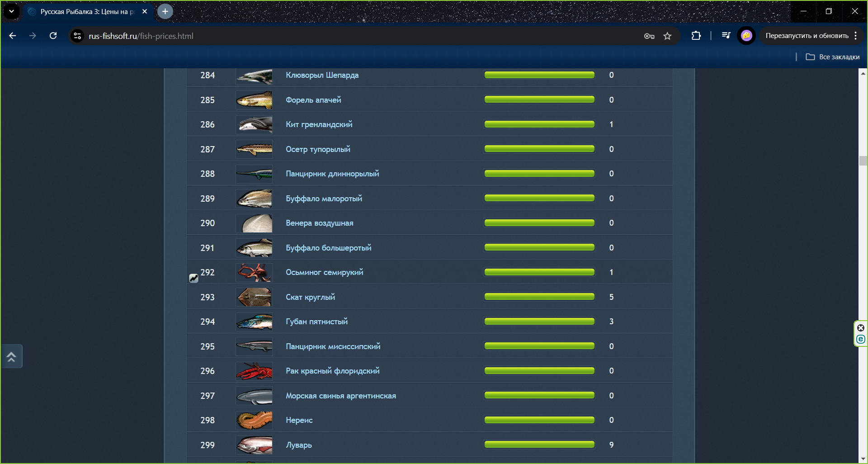Click chart icon beside row 292
Screen dimensions: 868x464
[193, 278]
